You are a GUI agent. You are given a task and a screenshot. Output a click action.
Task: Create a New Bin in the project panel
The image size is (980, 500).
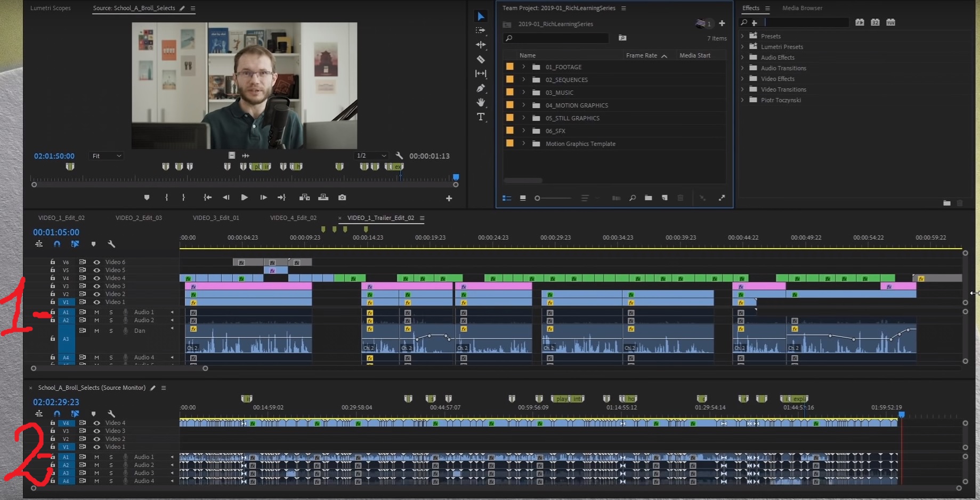point(648,198)
